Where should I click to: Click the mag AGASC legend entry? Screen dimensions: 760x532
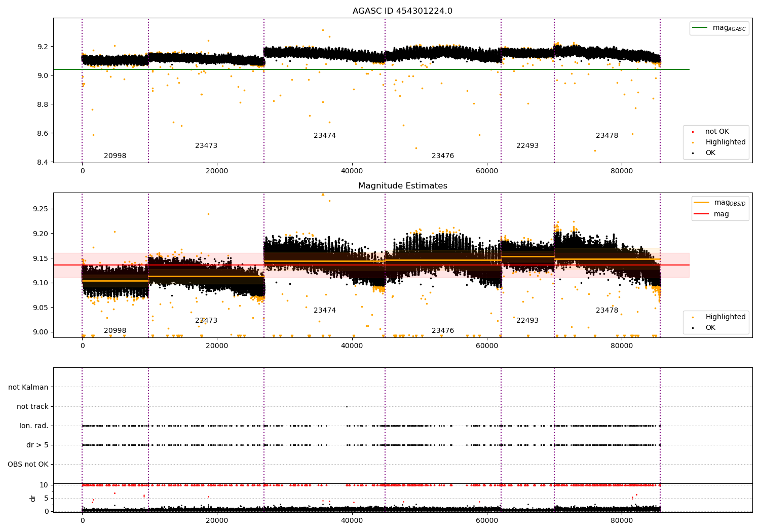(719, 28)
